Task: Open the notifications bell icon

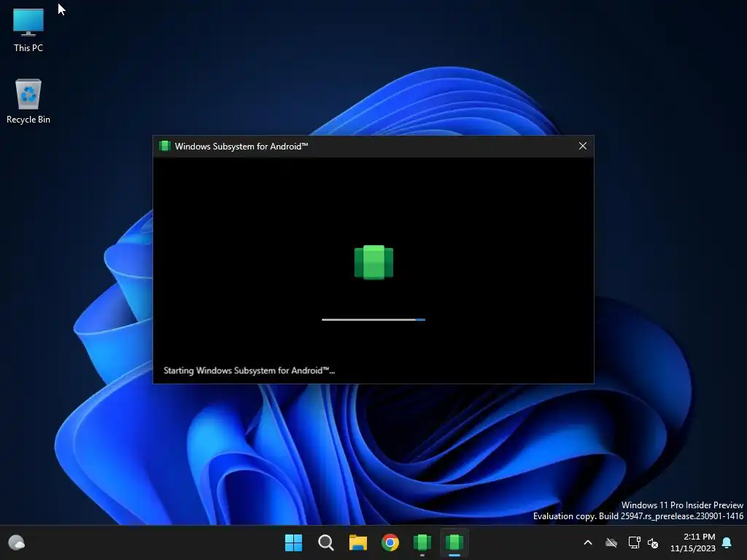Action: click(727, 542)
